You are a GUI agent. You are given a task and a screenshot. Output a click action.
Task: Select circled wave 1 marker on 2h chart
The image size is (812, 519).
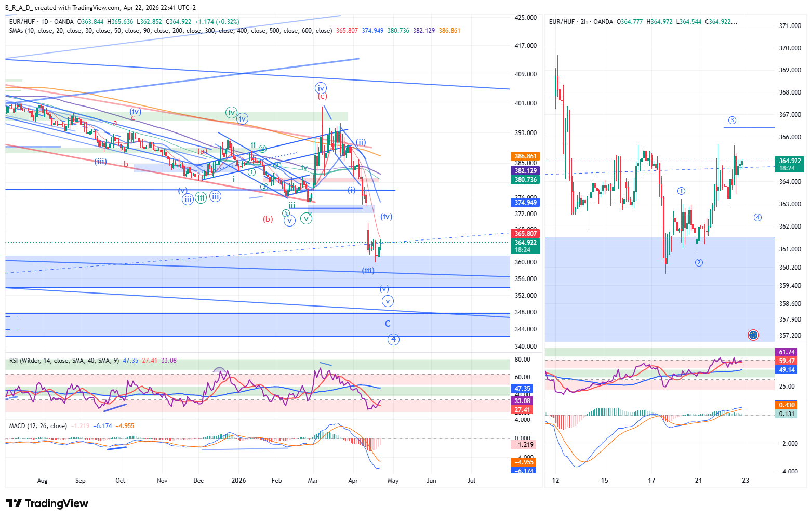coord(681,191)
